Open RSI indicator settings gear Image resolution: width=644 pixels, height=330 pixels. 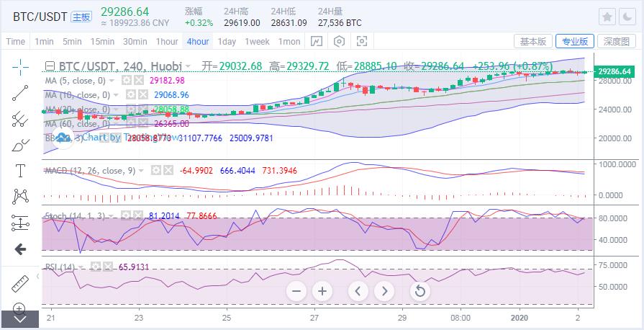[96, 267]
